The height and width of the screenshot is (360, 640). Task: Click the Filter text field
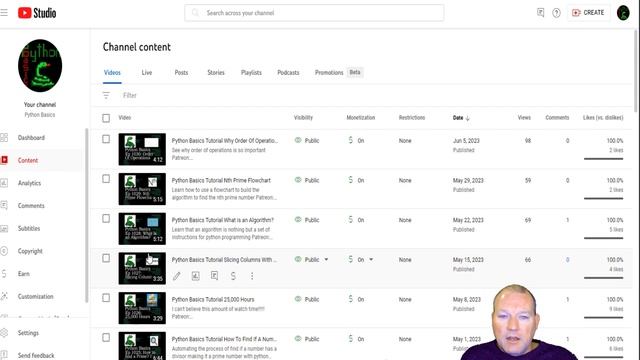click(130, 96)
